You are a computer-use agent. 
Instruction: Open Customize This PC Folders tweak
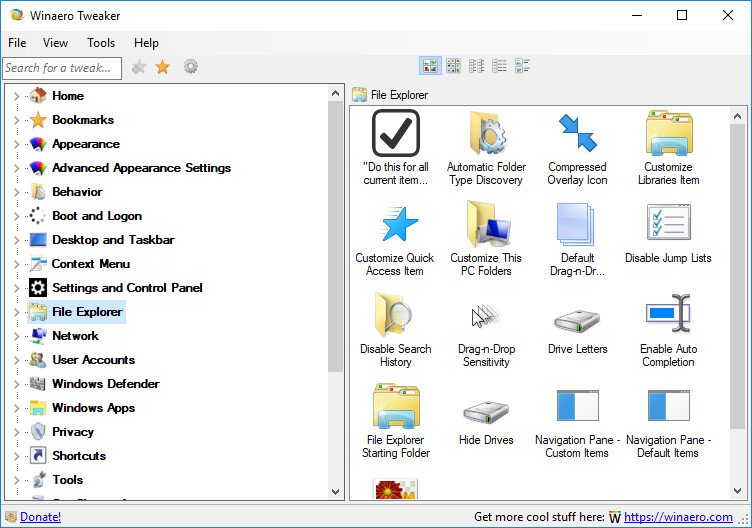click(486, 239)
